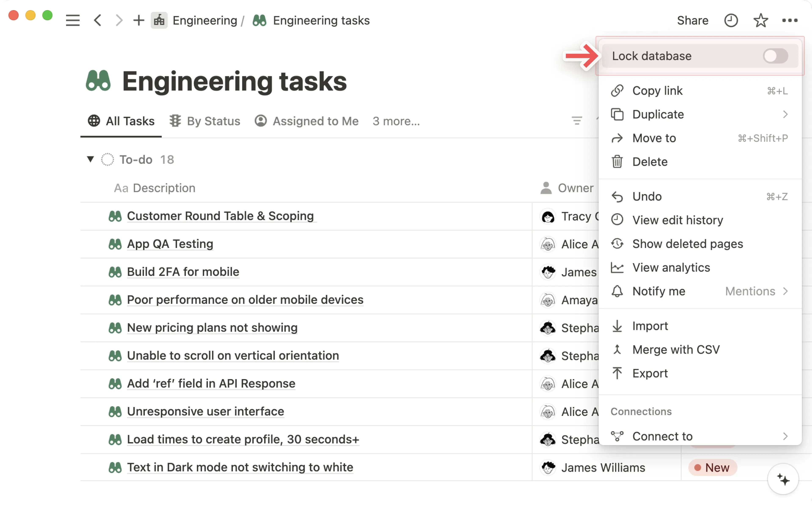Open the sidebar hamburger menu
Image resolution: width=812 pixels, height=507 pixels.
(73, 20)
